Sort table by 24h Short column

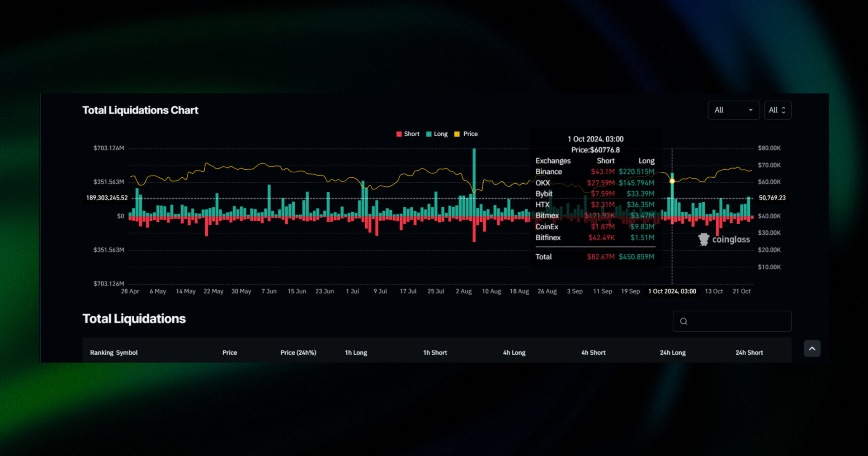pyautogui.click(x=749, y=352)
